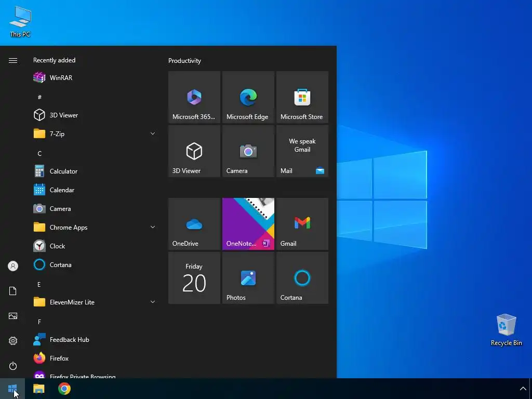Open Documents from Start sidebar
This screenshot has height=399, width=532.
(x=13, y=291)
